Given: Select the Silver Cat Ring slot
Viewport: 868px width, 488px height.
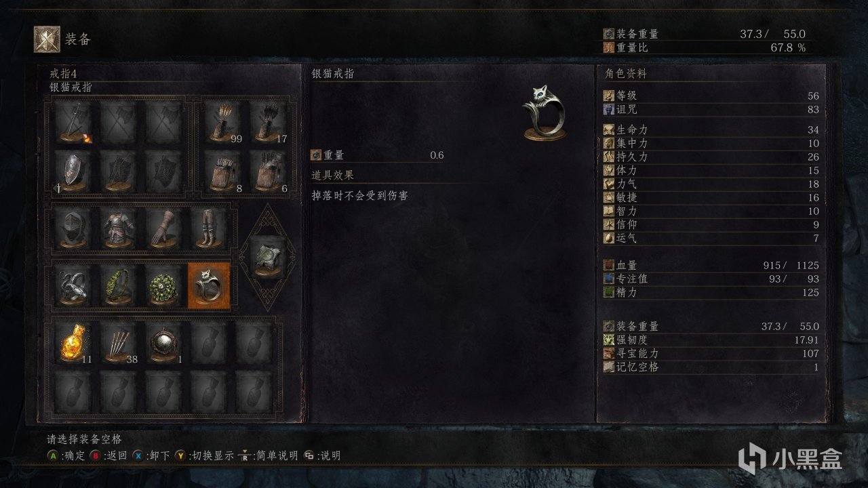Looking at the screenshot, I should pyautogui.click(x=209, y=286).
